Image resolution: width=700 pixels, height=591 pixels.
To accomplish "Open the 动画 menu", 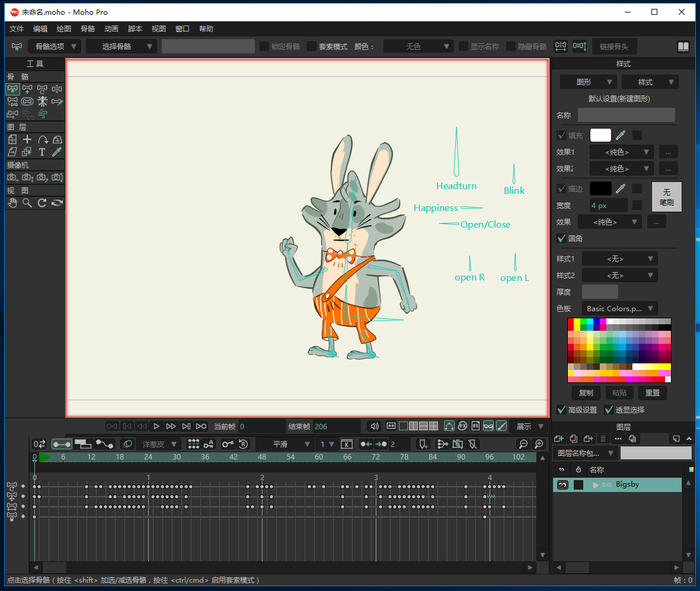I will [111, 28].
